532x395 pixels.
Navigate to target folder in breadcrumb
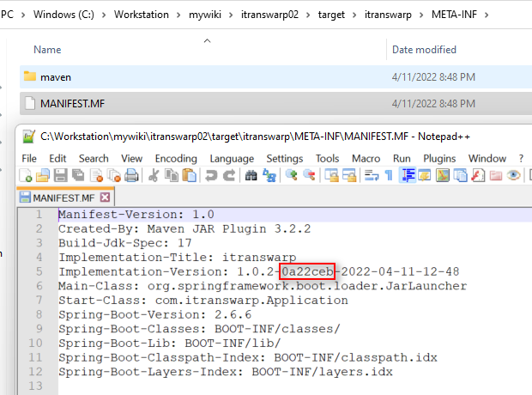[x=331, y=15]
